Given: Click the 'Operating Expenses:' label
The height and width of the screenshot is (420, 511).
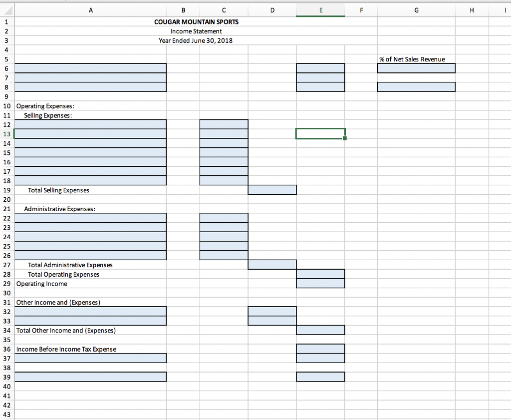Looking at the screenshot, I should click(x=45, y=106).
